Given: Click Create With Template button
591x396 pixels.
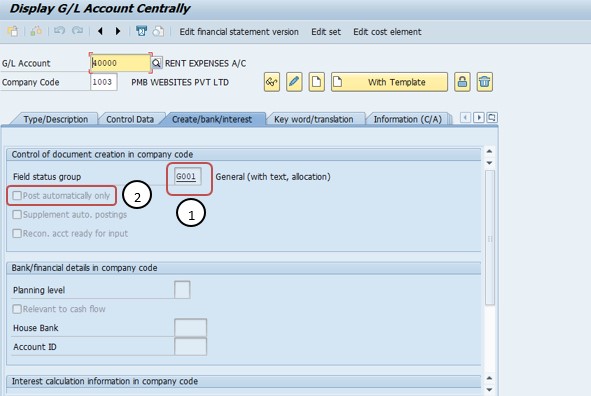Looking at the screenshot, I should pyautogui.click(x=389, y=82).
